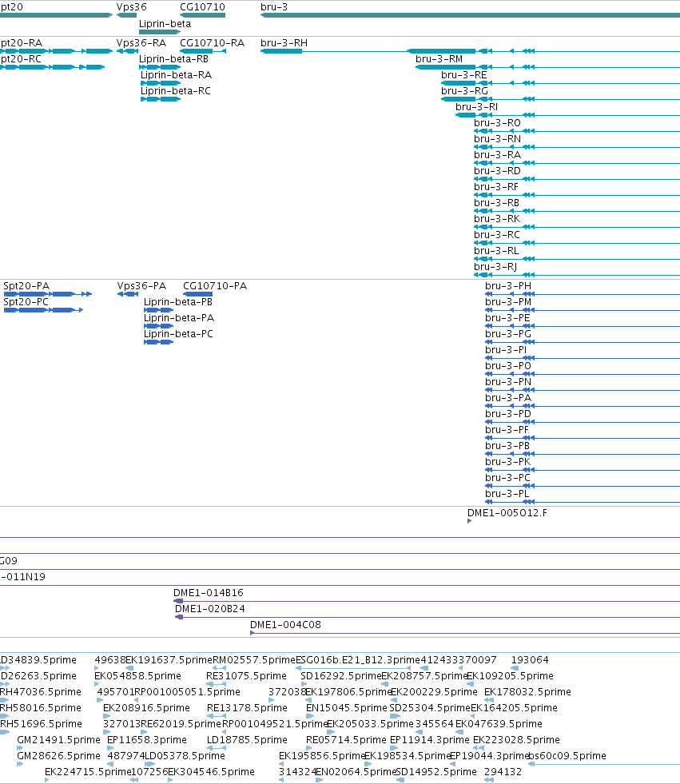Click the Liprin-beta-PB protein label
Viewport: 680px width, 784px height.
pos(178,302)
